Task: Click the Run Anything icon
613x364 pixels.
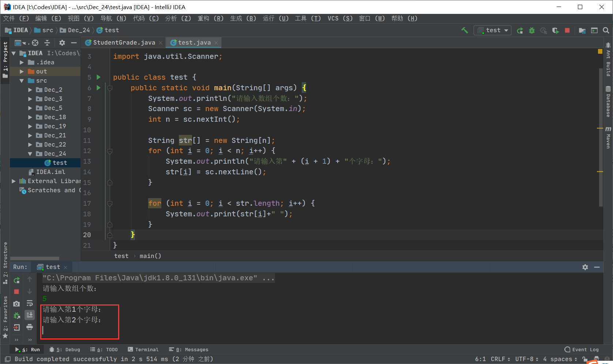Action: (x=594, y=30)
